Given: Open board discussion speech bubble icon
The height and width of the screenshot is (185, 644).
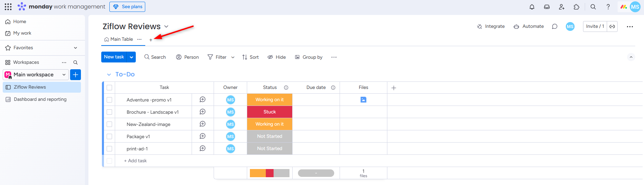Looking at the screenshot, I should pos(555,26).
